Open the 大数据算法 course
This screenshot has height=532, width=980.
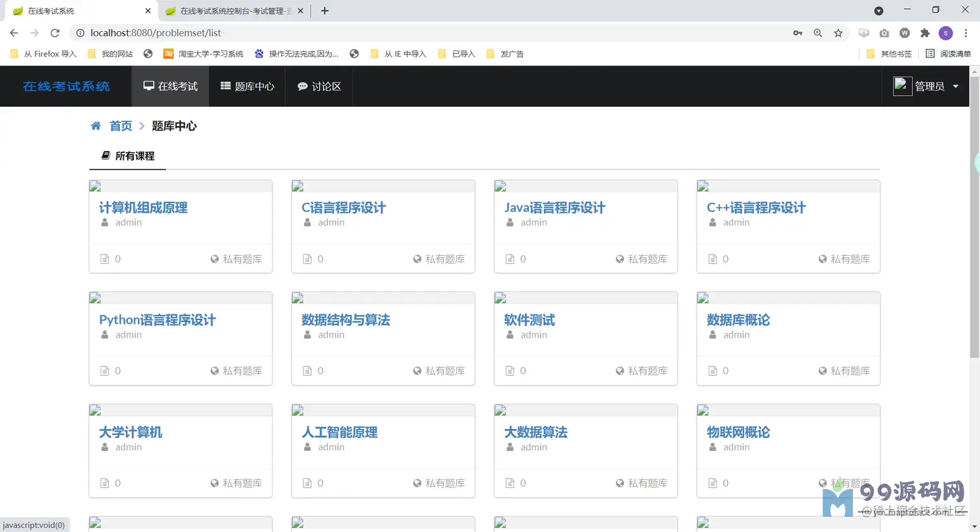point(536,432)
